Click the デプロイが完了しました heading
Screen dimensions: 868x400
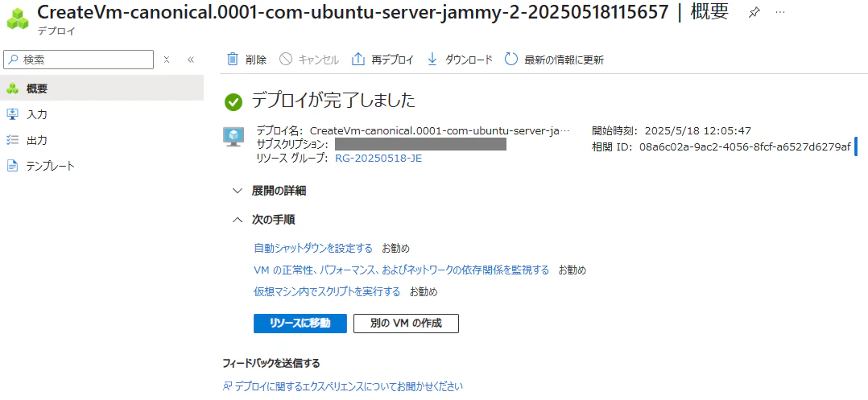pos(333,101)
